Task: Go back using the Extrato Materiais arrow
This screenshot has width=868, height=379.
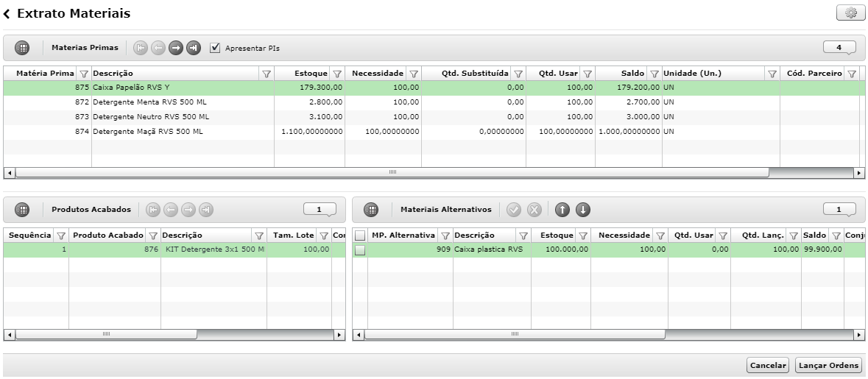Action: coord(7,14)
